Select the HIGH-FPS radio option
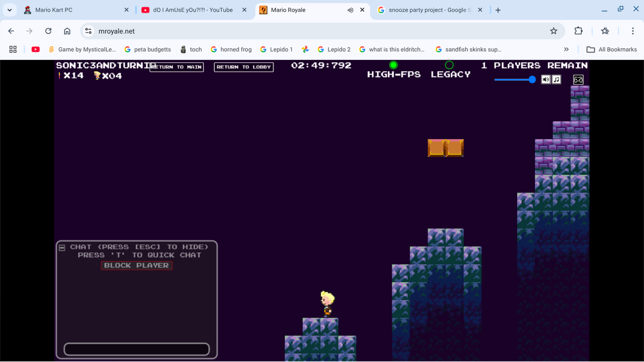644x362 pixels. click(x=393, y=65)
